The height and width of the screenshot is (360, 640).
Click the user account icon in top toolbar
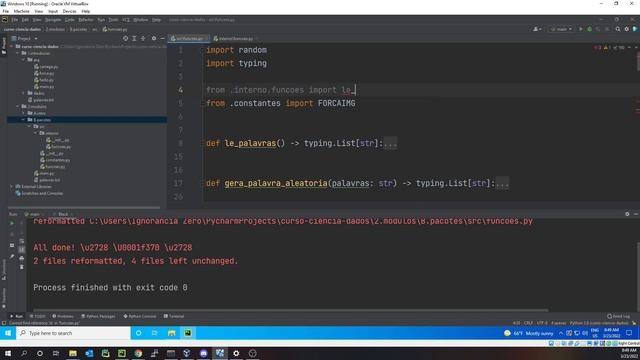537,29
